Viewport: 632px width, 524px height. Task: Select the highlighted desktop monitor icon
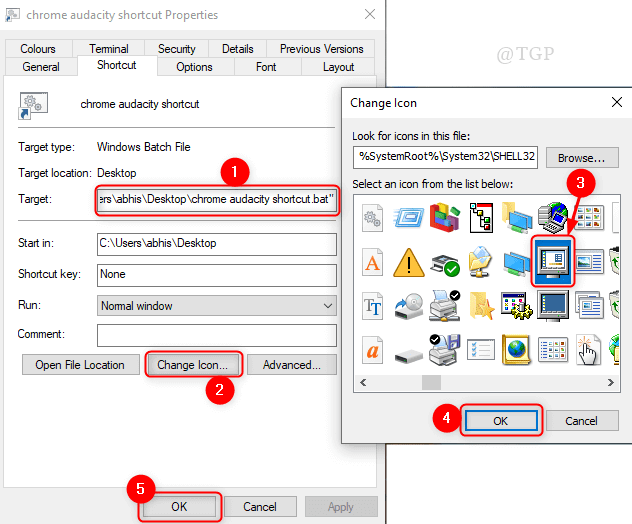[x=553, y=261]
